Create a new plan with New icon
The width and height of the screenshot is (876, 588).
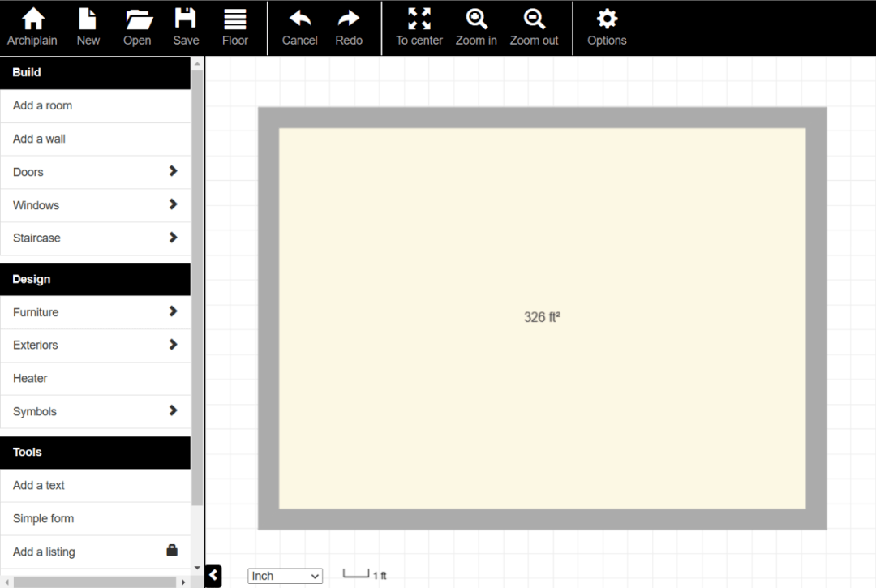(x=88, y=27)
